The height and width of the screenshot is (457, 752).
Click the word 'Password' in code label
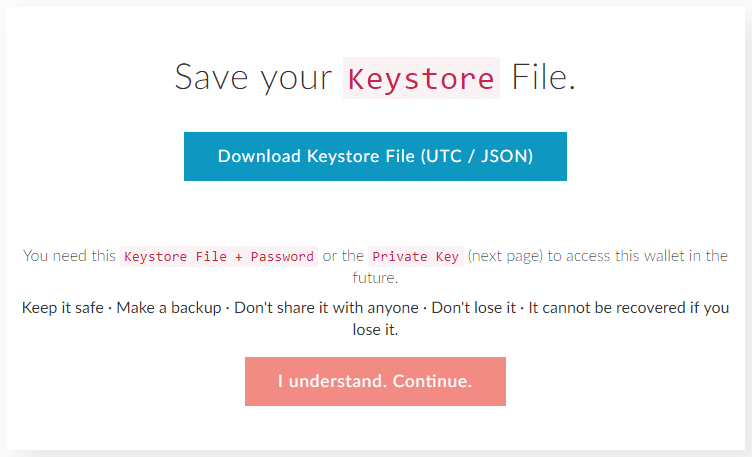(282, 256)
